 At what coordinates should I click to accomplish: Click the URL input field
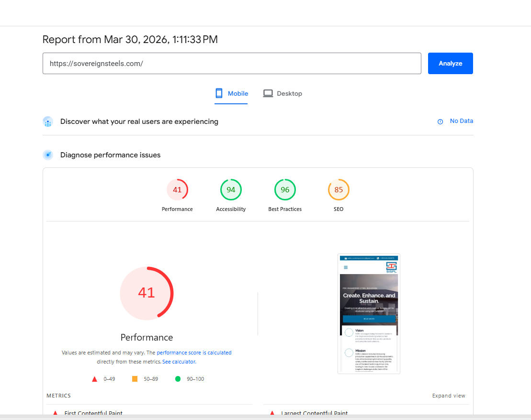coord(232,63)
